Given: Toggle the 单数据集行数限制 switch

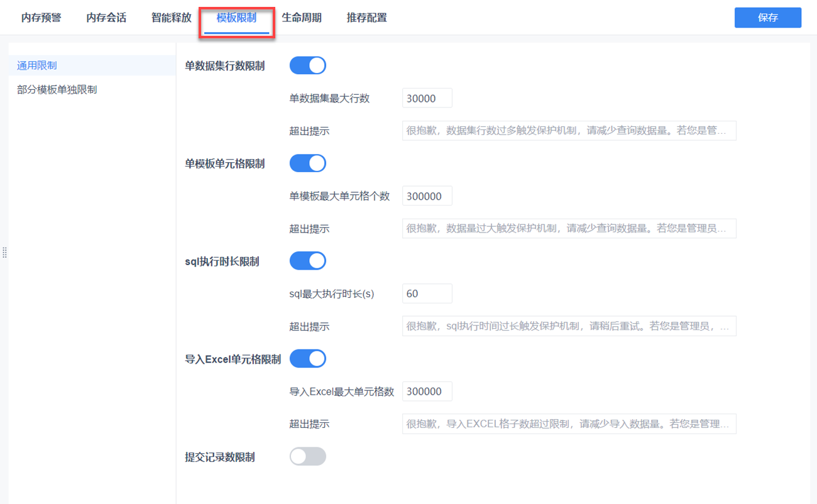Looking at the screenshot, I should click(x=308, y=65).
